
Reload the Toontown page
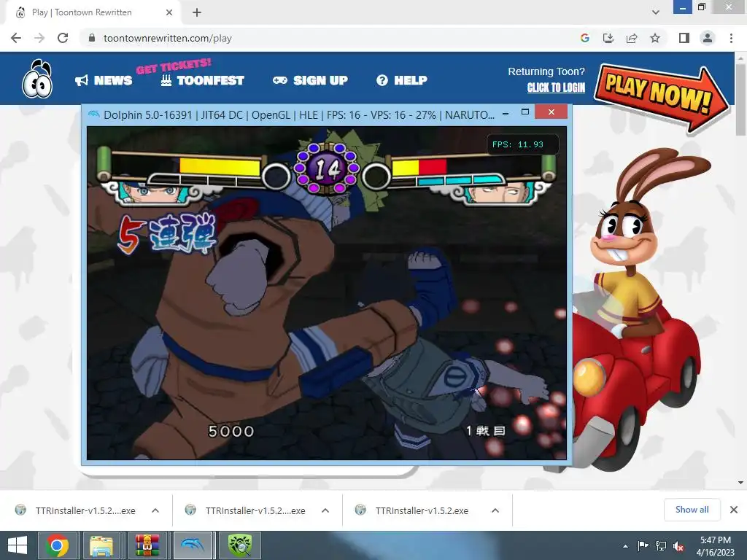63,38
